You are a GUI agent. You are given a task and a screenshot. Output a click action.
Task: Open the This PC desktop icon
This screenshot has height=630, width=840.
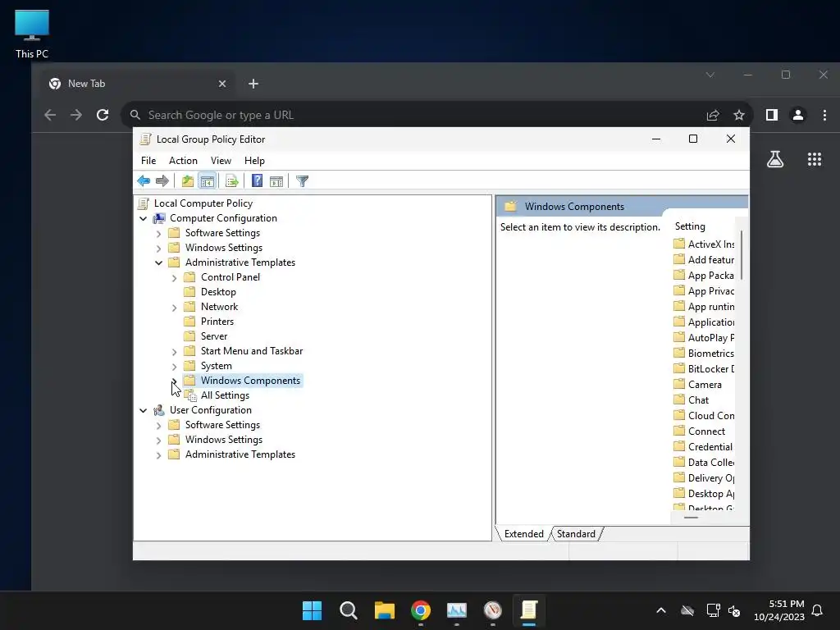(x=32, y=34)
